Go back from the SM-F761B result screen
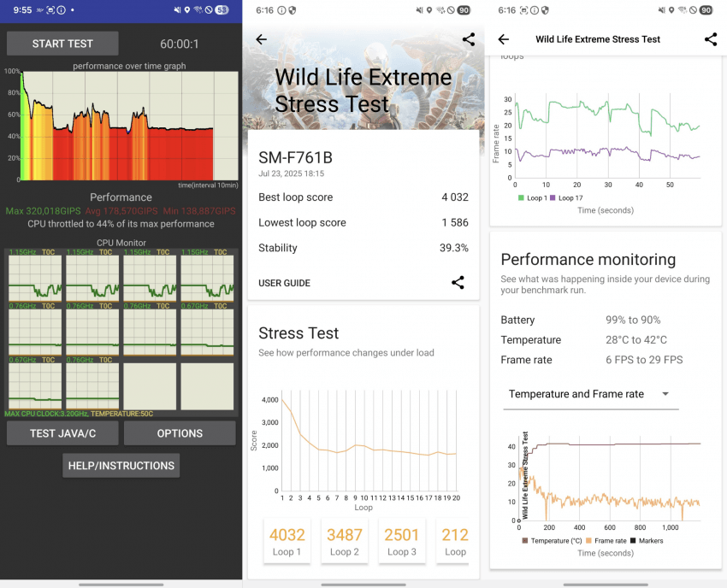 tap(262, 39)
